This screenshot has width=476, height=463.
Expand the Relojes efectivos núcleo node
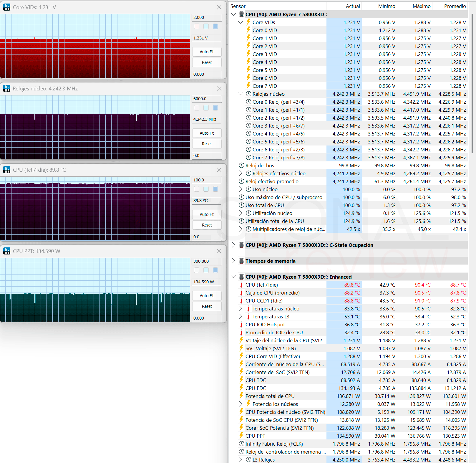[x=241, y=173]
